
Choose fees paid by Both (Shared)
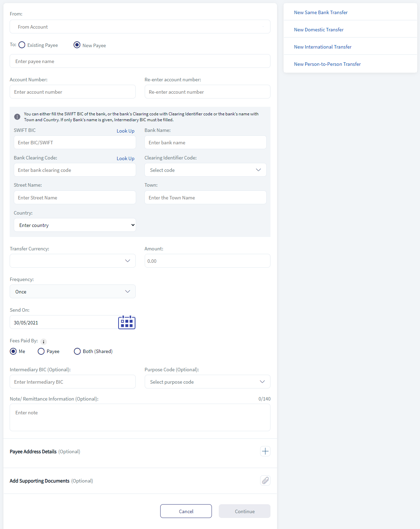click(77, 351)
